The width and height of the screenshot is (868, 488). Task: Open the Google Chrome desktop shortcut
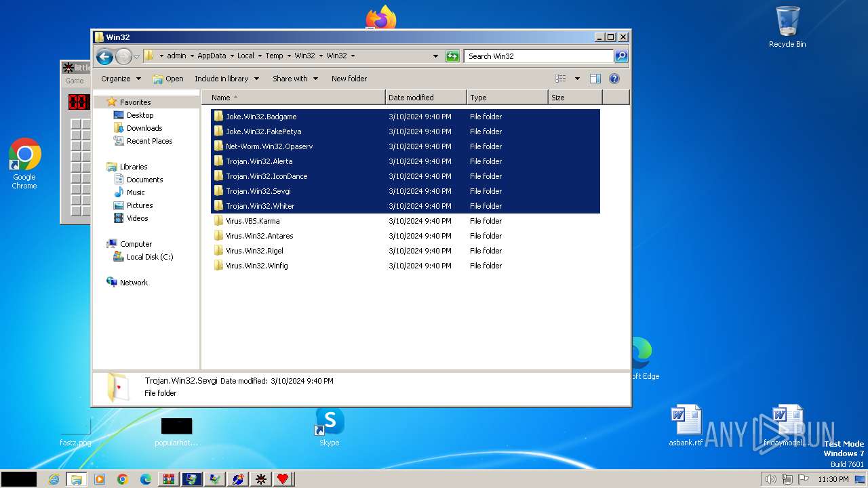[24, 163]
